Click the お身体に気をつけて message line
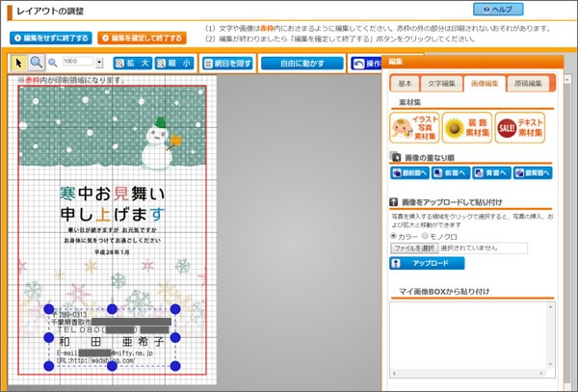This screenshot has height=392, width=578. tap(112, 241)
